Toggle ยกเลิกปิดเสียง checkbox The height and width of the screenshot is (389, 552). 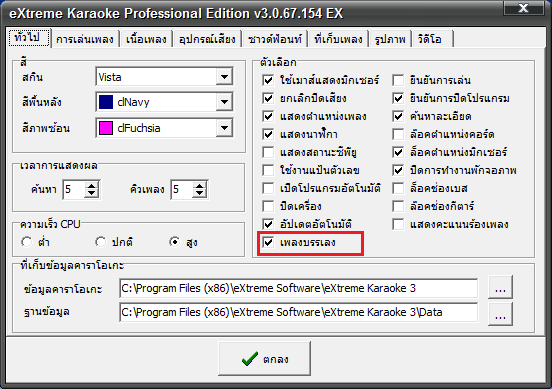tap(268, 98)
